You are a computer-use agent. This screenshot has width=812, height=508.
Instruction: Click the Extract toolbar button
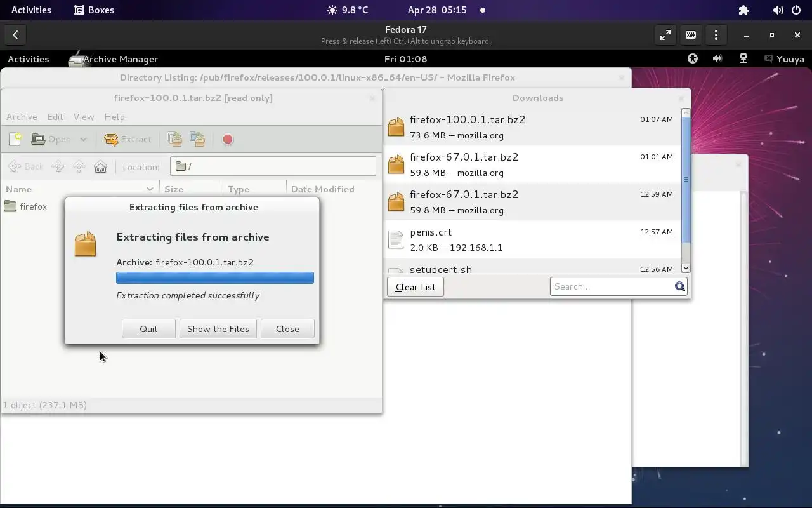128,139
